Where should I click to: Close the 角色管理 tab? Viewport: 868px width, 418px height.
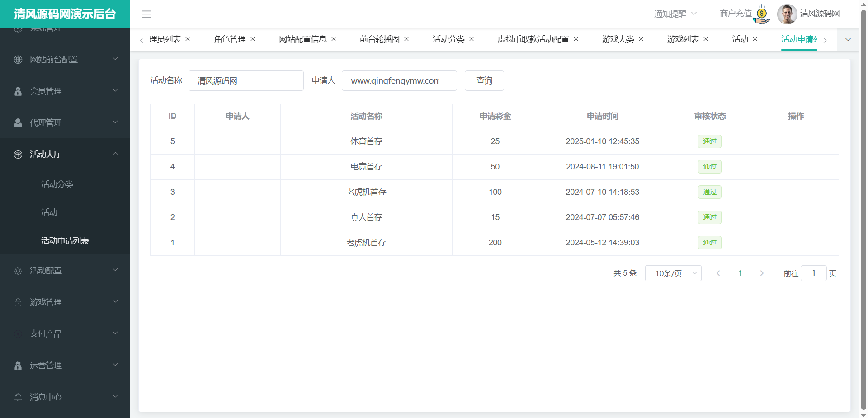pyautogui.click(x=253, y=39)
